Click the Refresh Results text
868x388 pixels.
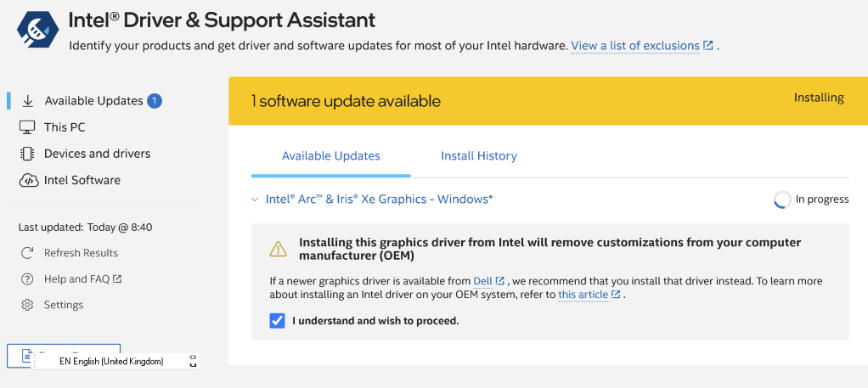point(81,253)
